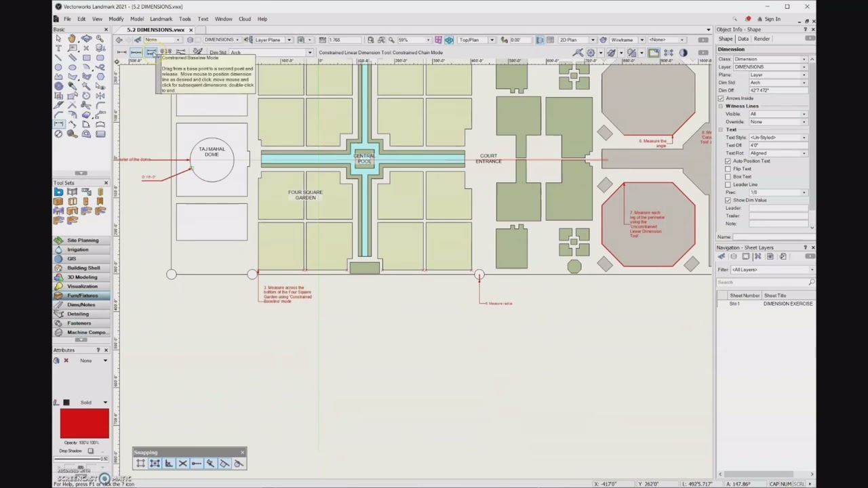Open the Text Rot dropdown
868x488 pixels.
click(x=778, y=153)
